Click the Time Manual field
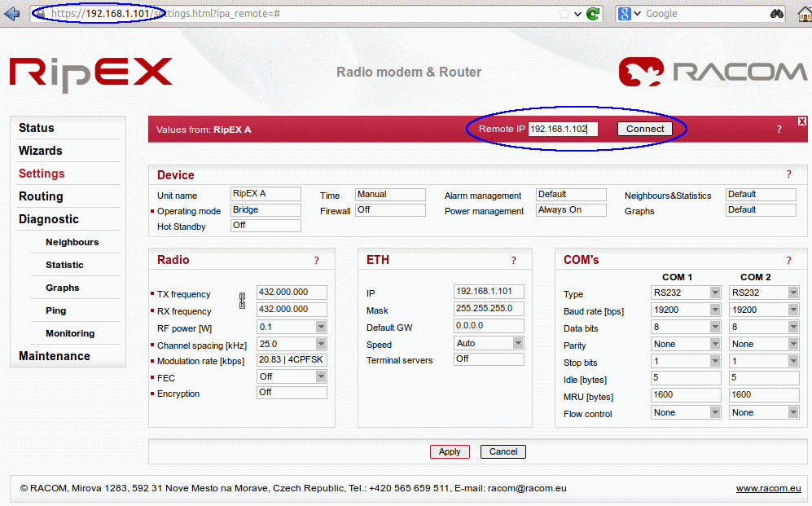Image resolution: width=812 pixels, height=506 pixels. coord(390,194)
